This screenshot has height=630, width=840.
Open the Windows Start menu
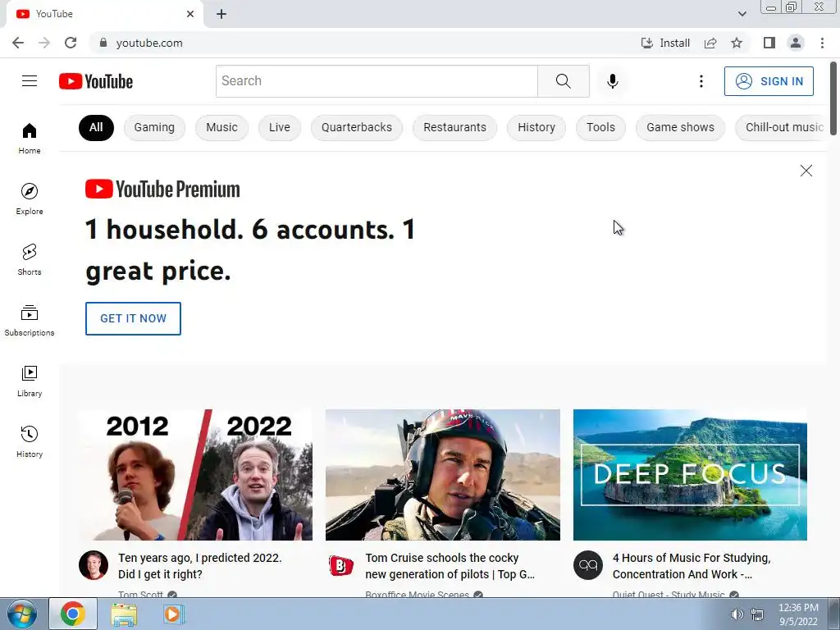coord(21,614)
